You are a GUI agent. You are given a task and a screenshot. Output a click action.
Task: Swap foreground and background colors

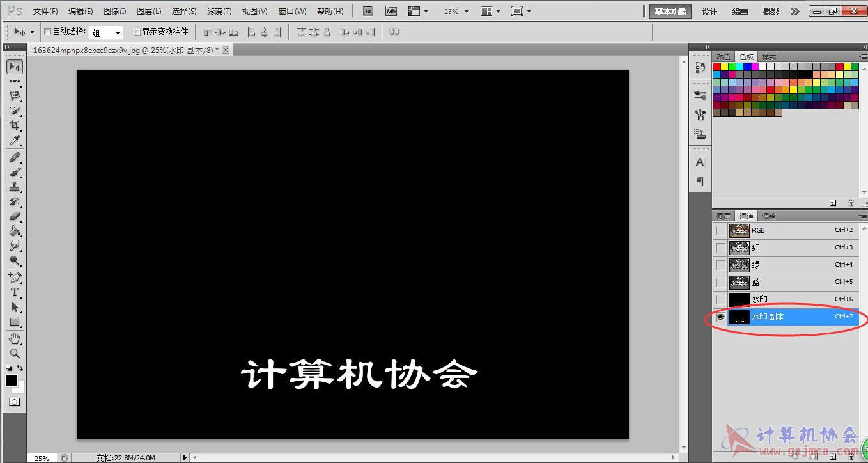(20, 368)
